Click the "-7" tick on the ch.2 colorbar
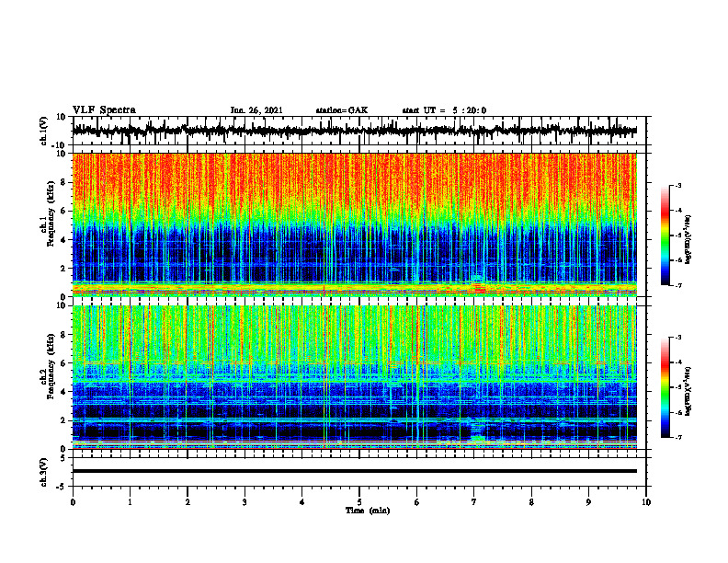This screenshot has width=728, height=563. 678,438
